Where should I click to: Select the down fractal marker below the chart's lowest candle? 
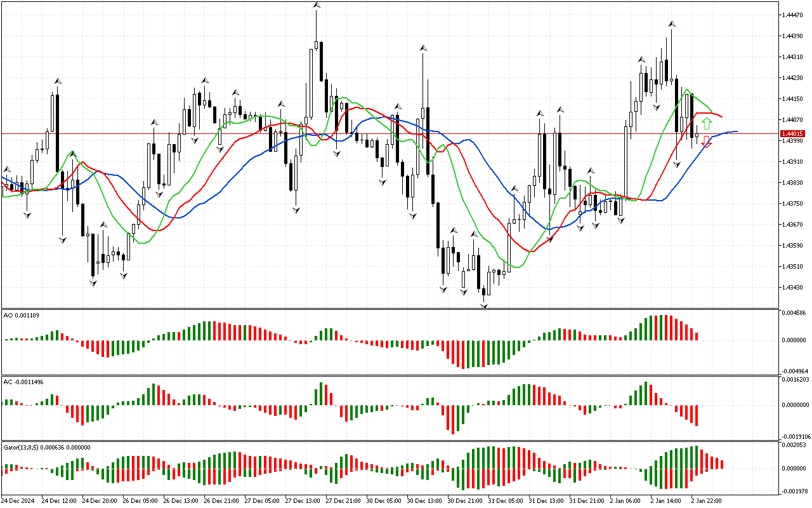[485, 306]
